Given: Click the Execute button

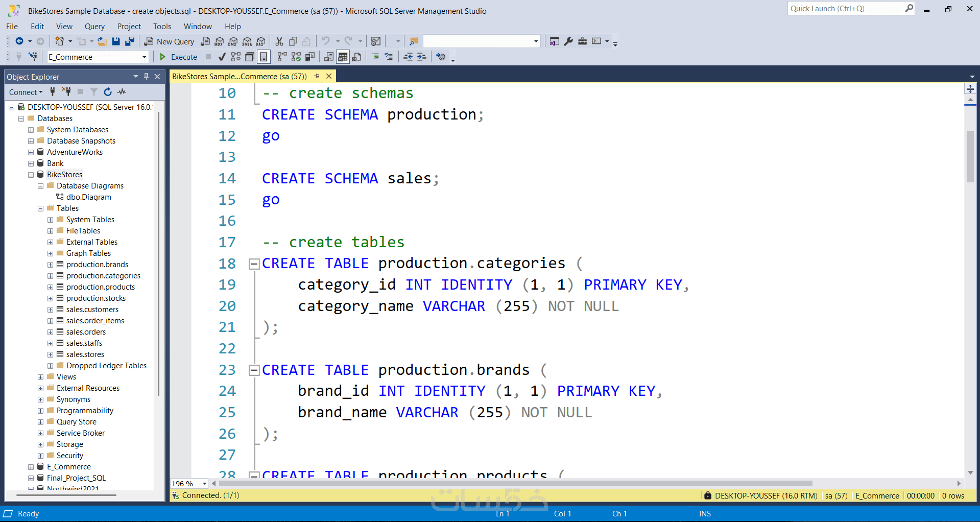Looking at the screenshot, I should point(179,57).
